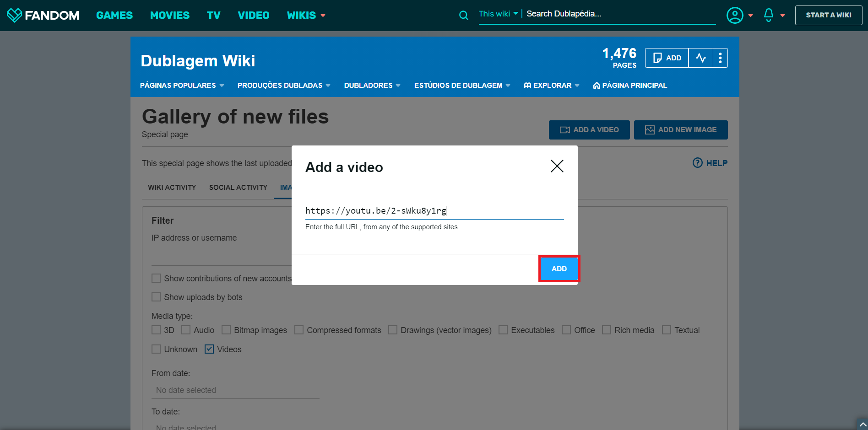The image size is (868, 430).
Task: Open Página Principal link
Action: pos(630,86)
